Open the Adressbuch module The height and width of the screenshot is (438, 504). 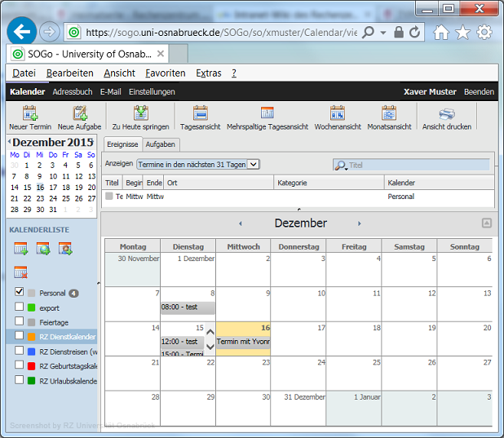pos(73,91)
